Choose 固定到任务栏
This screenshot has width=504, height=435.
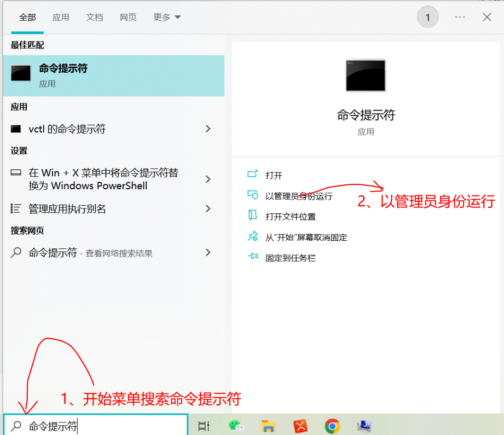[x=291, y=258]
